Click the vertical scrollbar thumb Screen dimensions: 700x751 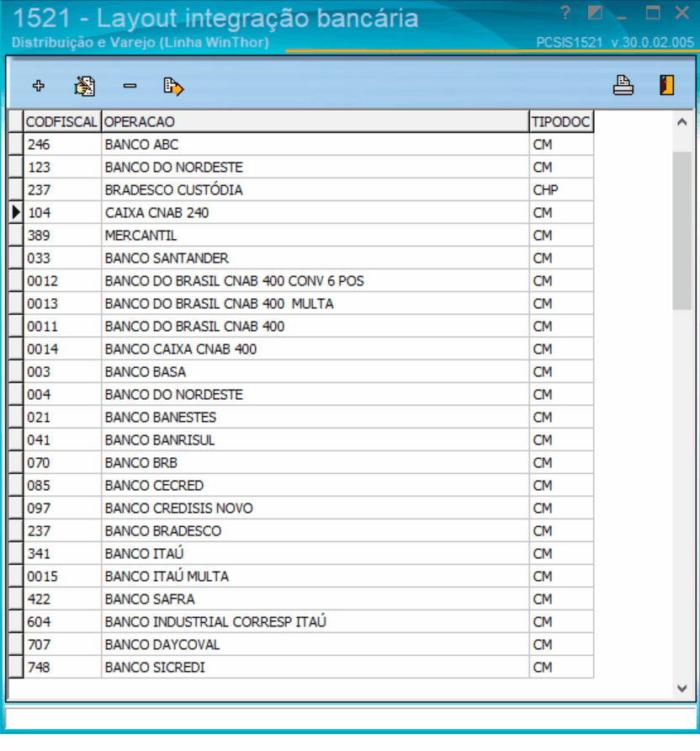point(682,231)
